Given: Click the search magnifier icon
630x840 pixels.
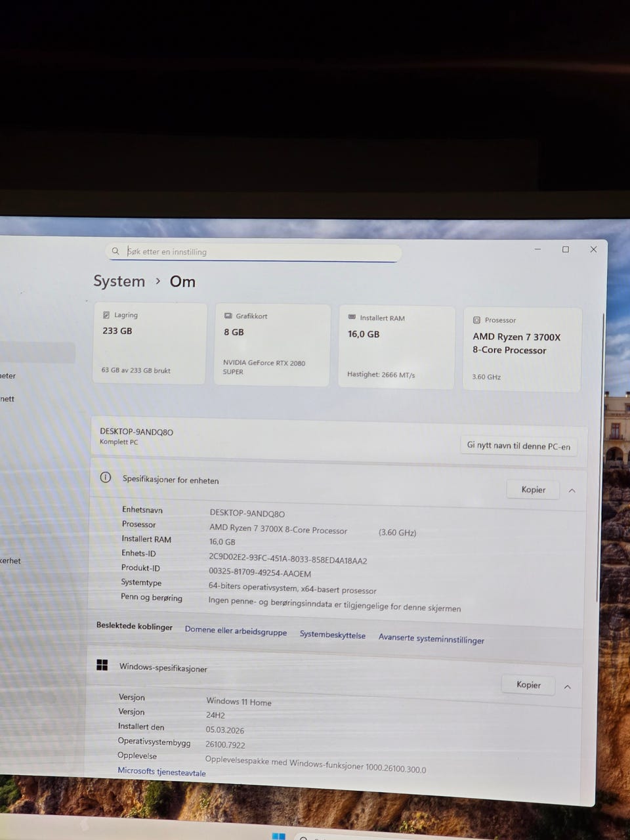Looking at the screenshot, I should pyautogui.click(x=115, y=251).
